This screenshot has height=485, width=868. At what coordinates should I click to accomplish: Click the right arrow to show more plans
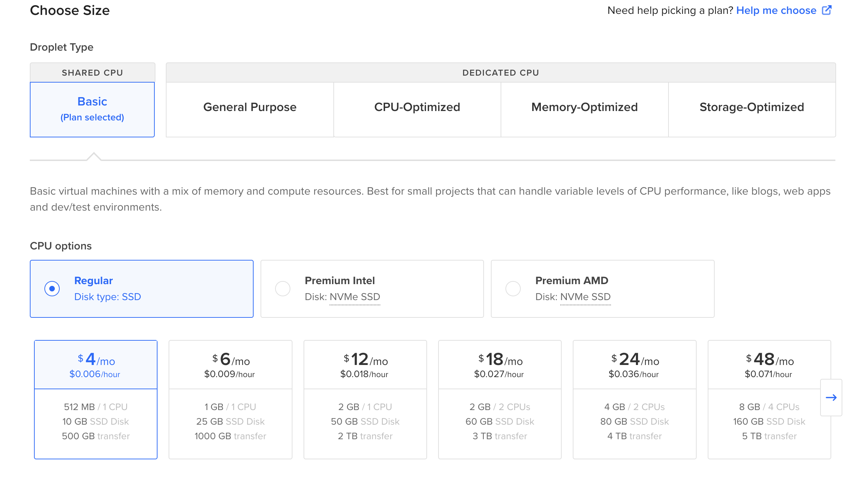coord(831,398)
